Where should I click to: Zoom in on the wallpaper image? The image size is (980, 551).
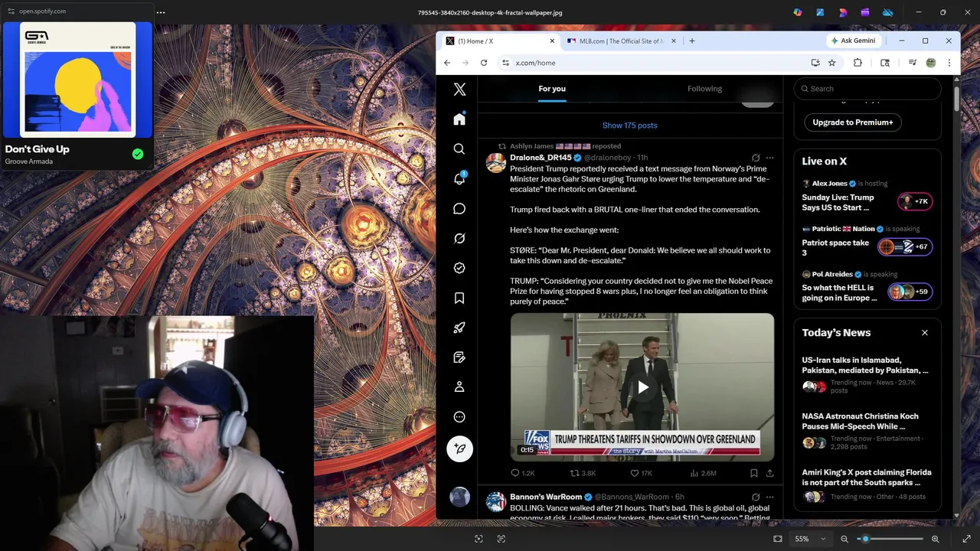pyautogui.click(x=936, y=539)
